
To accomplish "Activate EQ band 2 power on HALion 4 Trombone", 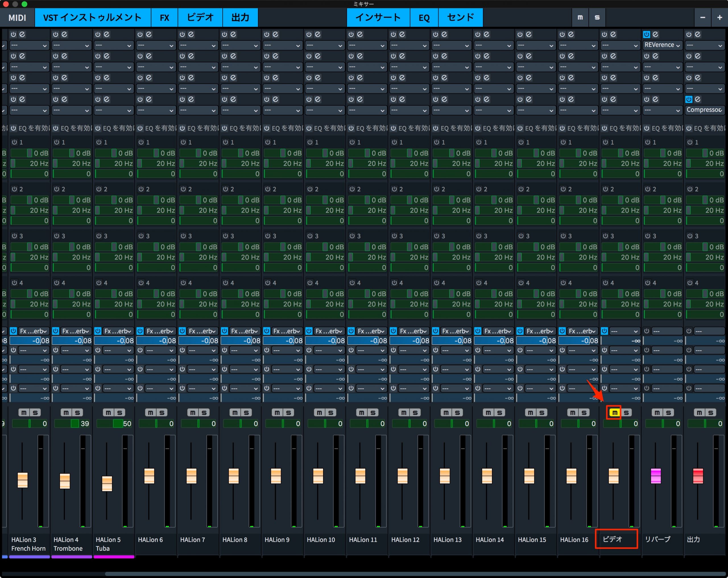I will click(56, 189).
